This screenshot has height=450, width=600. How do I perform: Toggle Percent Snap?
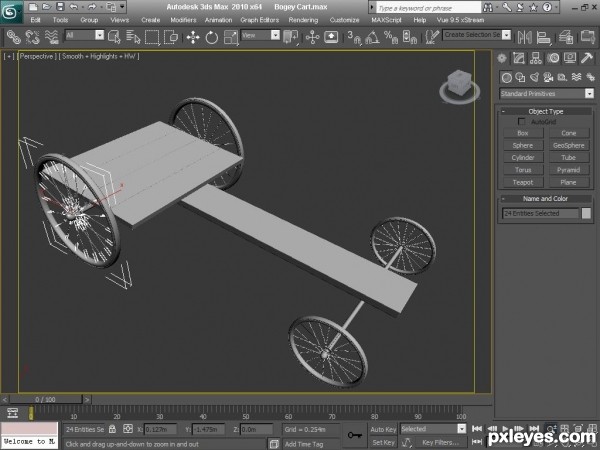tap(391, 37)
